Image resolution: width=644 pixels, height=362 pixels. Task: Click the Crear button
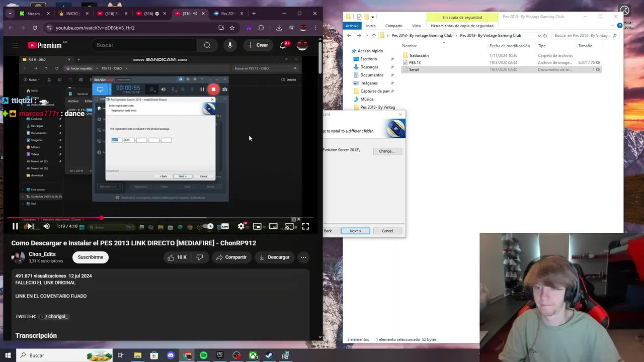click(x=258, y=45)
